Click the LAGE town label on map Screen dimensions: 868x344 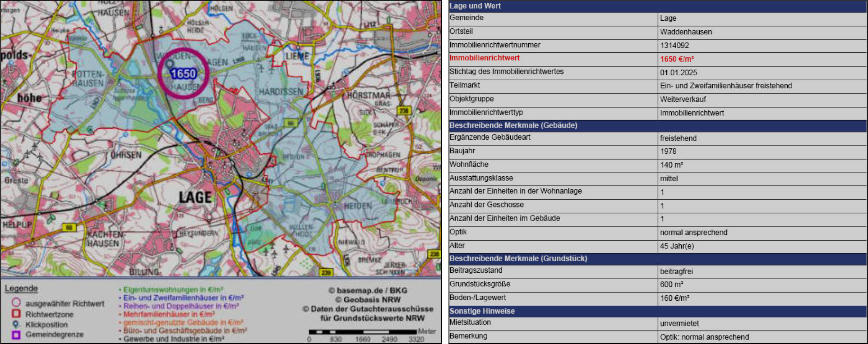coord(195,197)
